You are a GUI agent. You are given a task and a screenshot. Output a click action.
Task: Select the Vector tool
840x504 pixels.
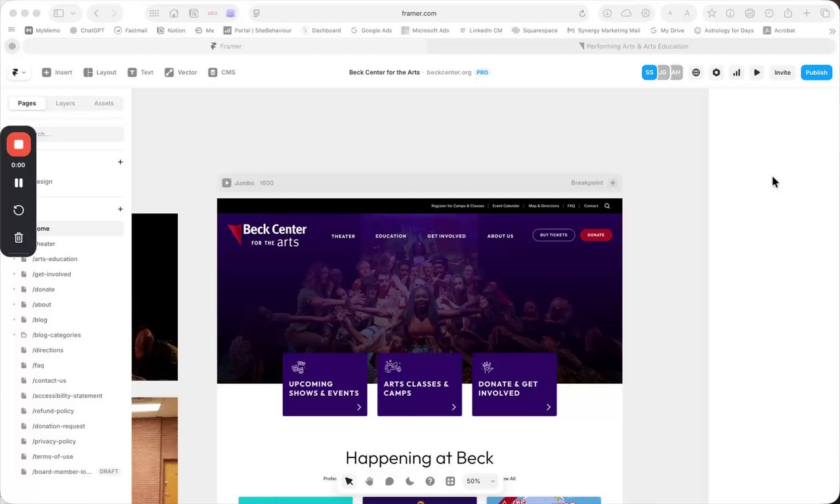pyautogui.click(x=180, y=72)
